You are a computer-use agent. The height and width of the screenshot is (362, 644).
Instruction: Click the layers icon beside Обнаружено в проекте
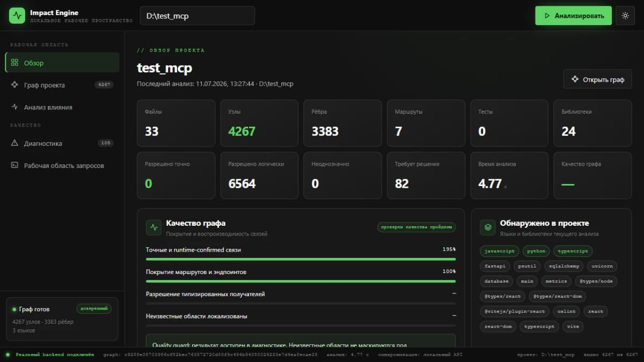click(x=488, y=227)
